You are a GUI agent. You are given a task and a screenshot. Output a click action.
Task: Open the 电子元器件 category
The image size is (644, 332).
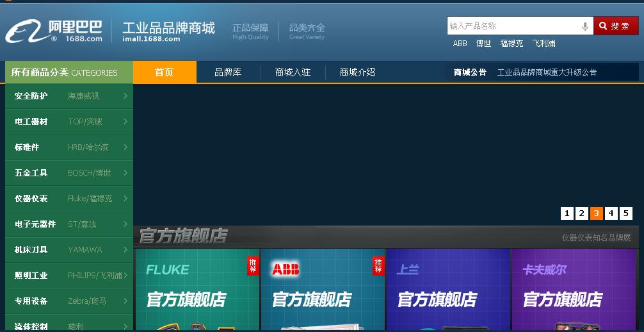35,224
